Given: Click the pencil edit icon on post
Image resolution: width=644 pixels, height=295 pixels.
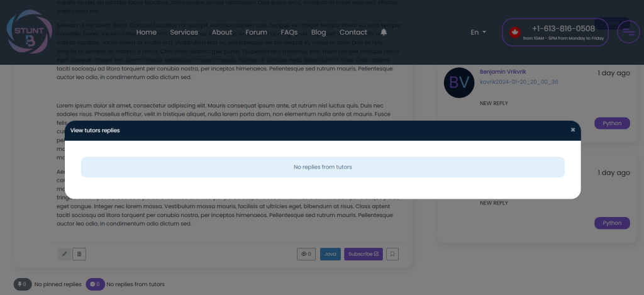Looking at the screenshot, I should pyautogui.click(x=64, y=254).
